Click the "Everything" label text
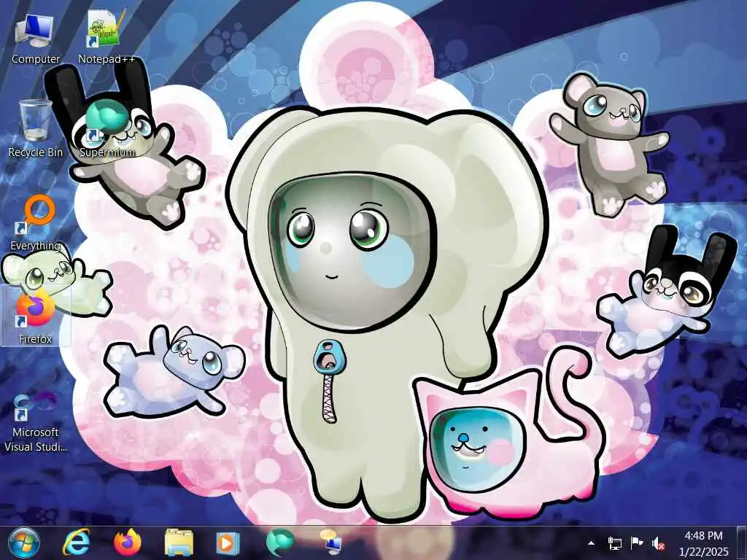The image size is (747, 560). coord(35,246)
